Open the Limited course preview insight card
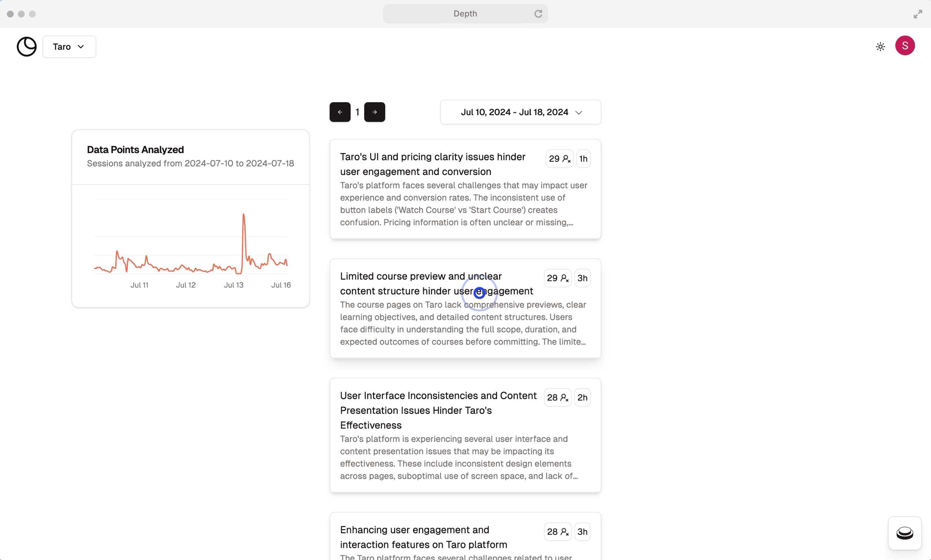Viewport: 931px width, 560px height. pos(436,283)
